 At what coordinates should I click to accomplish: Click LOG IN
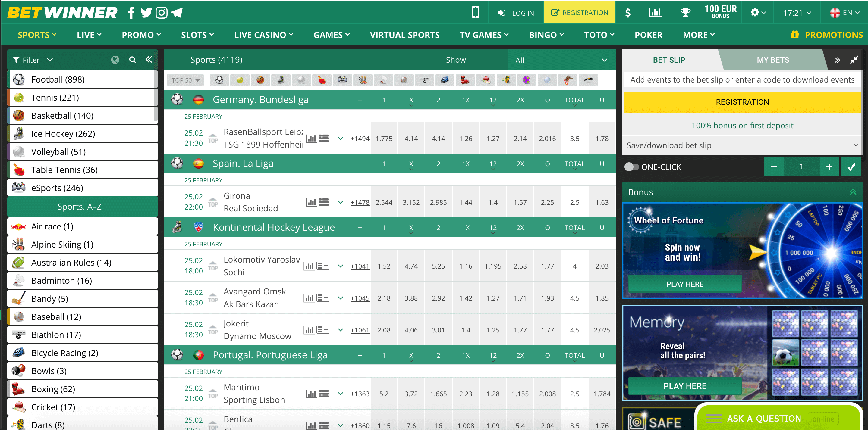[x=516, y=13]
